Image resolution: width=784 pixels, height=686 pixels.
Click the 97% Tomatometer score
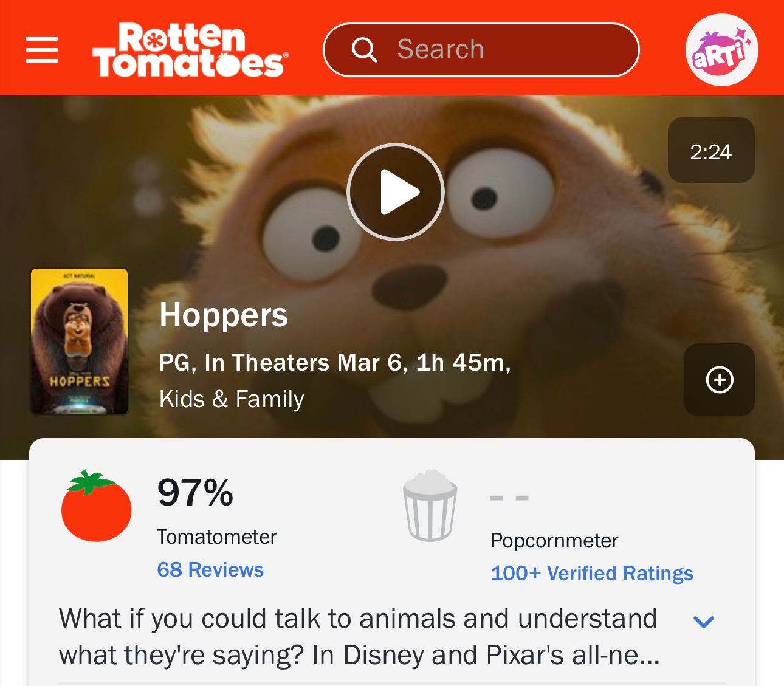[x=195, y=492]
